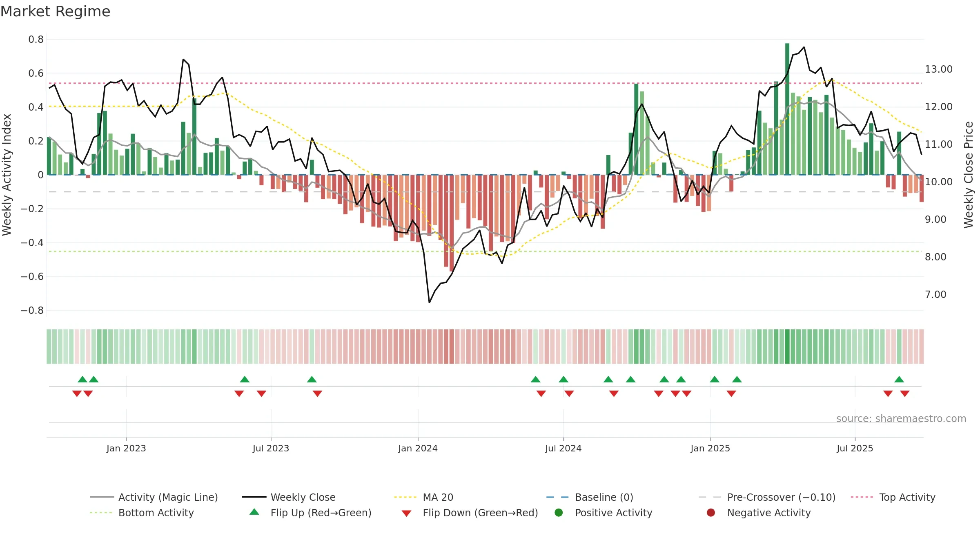The height and width of the screenshot is (551, 980).
Task: Toggle the Flip Down (Green→Red) legend entry
Action: tap(470, 513)
